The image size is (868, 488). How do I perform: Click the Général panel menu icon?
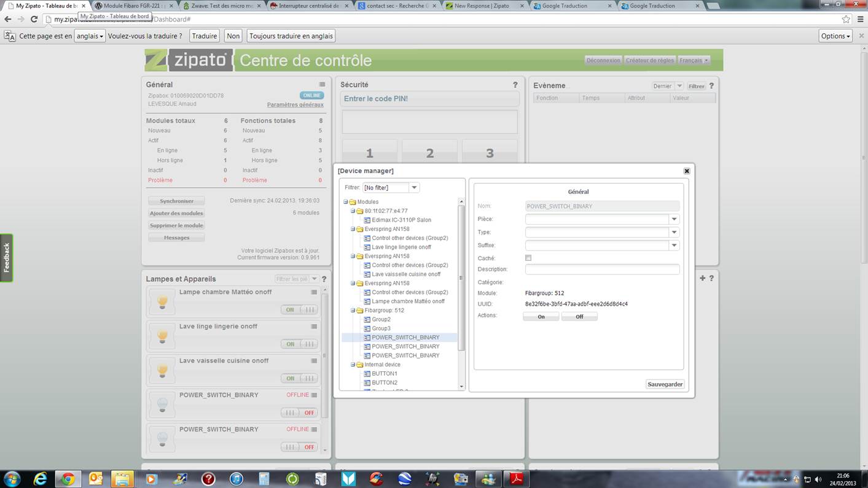pyautogui.click(x=322, y=85)
